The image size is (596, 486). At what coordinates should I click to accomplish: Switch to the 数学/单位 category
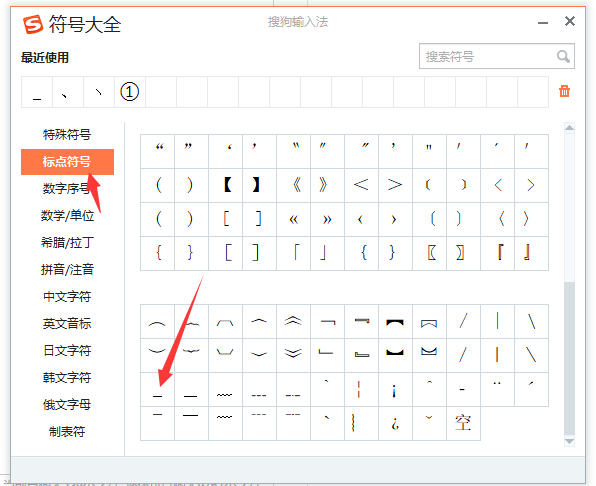pos(67,215)
